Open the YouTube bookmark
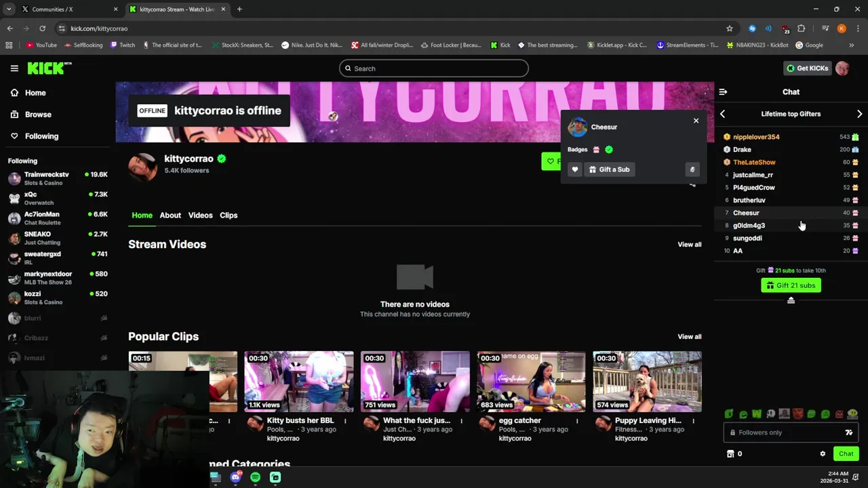The height and width of the screenshot is (488, 868). (x=41, y=45)
